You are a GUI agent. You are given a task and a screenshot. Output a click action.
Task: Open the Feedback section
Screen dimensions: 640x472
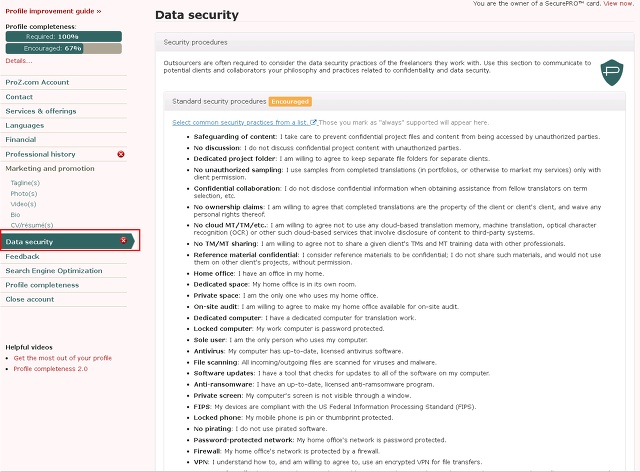point(22,256)
